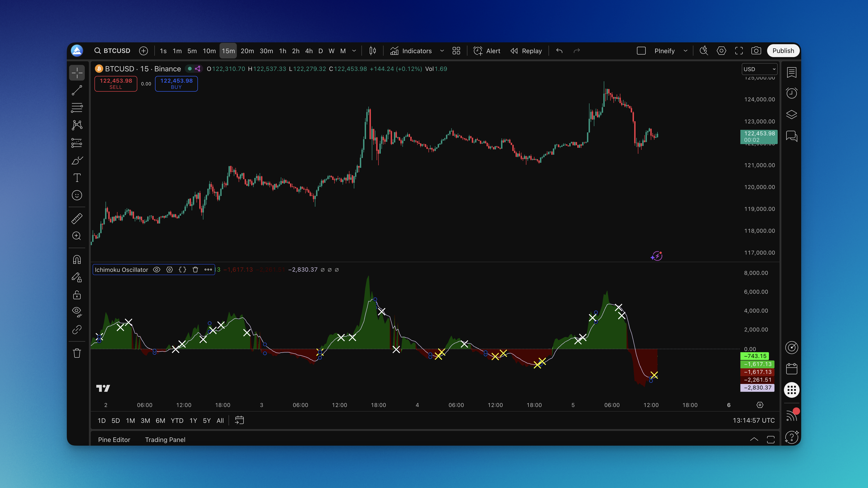Select the trend line drawing tool
The width and height of the screenshot is (868, 488).
coord(77,90)
